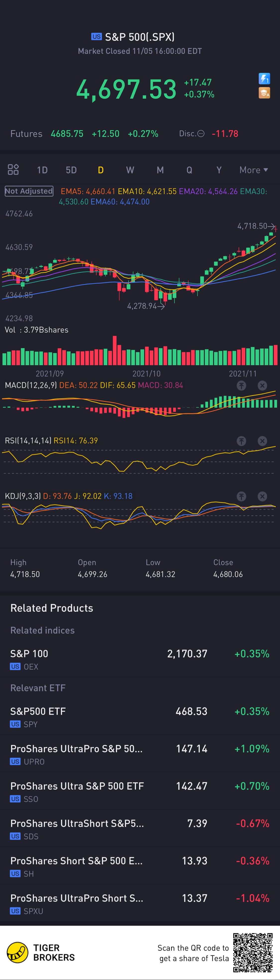Tap the US market badge beside title

pyautogui.click(x=96, y=37)
